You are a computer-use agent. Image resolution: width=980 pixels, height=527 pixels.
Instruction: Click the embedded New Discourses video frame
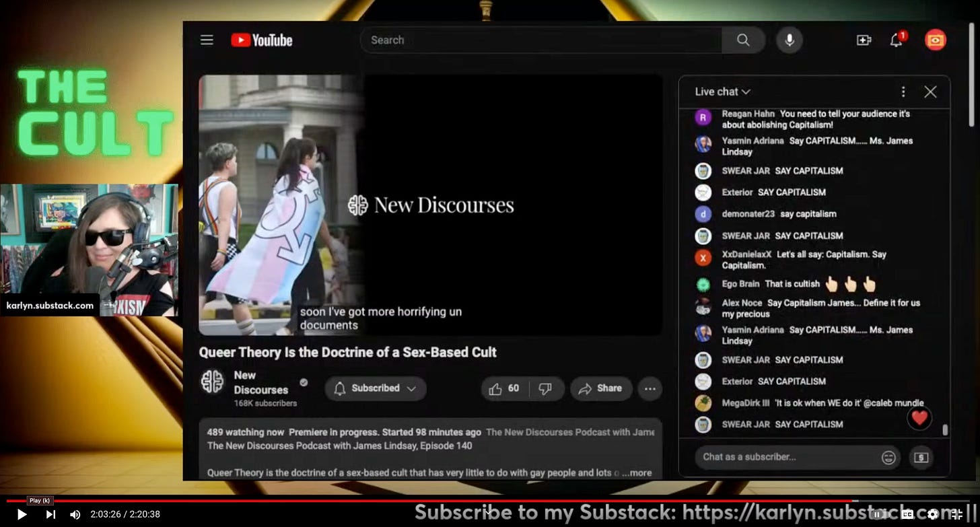click(x=431, y=205)
